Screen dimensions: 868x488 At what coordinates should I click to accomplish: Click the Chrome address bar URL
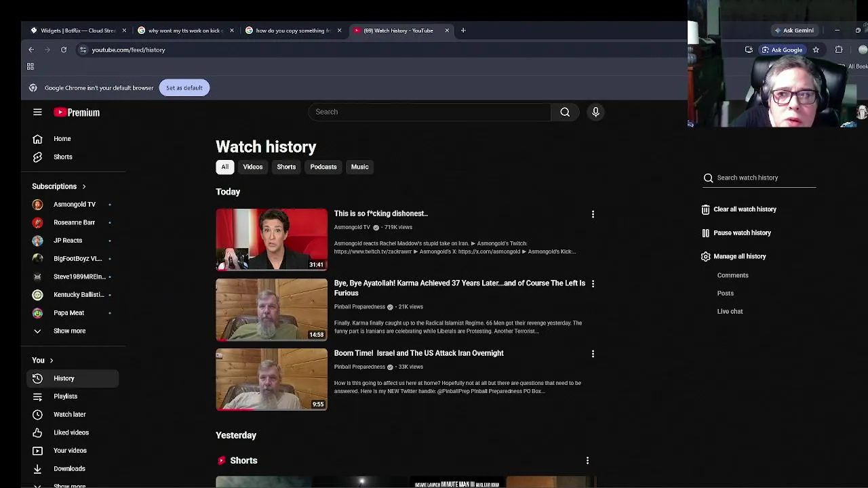pos(128,49)
